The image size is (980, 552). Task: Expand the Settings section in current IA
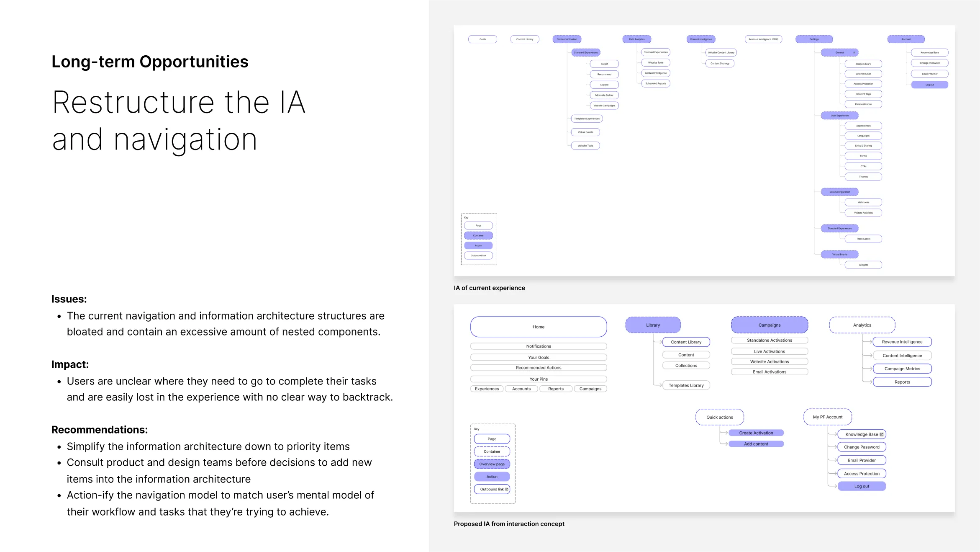pyautogui.click(x=814, y=39)
